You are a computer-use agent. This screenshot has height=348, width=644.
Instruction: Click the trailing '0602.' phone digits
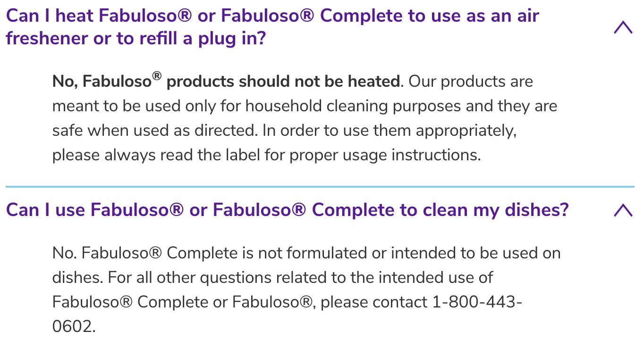(x=74, y=326)
